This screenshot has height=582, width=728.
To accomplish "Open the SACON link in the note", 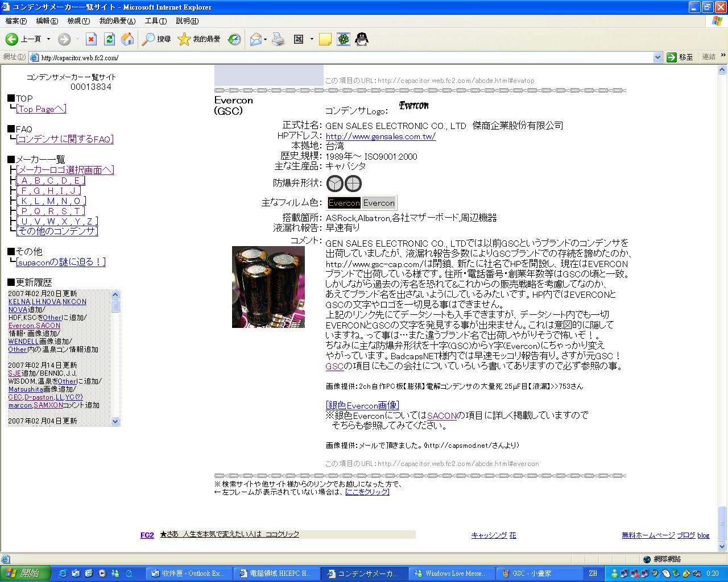I will (442, 415).
